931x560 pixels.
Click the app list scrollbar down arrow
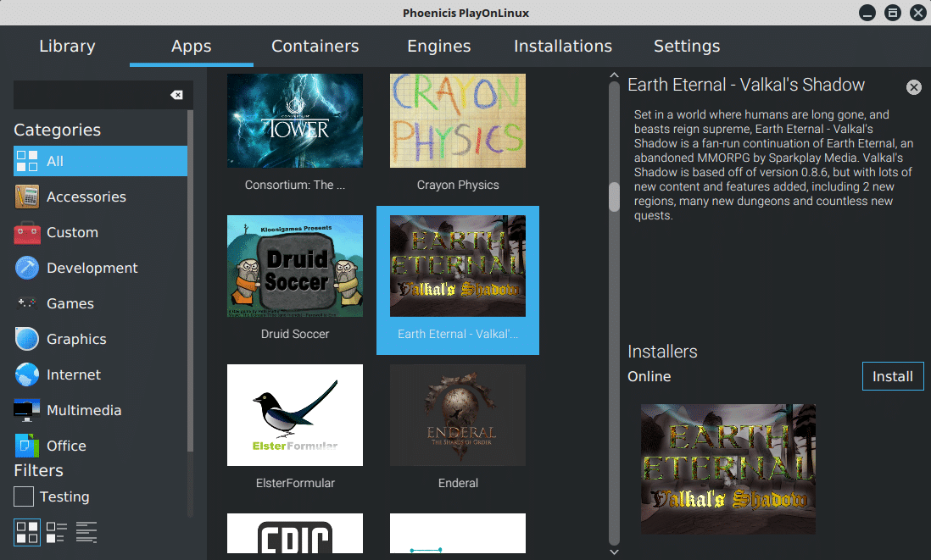[614, 552]
